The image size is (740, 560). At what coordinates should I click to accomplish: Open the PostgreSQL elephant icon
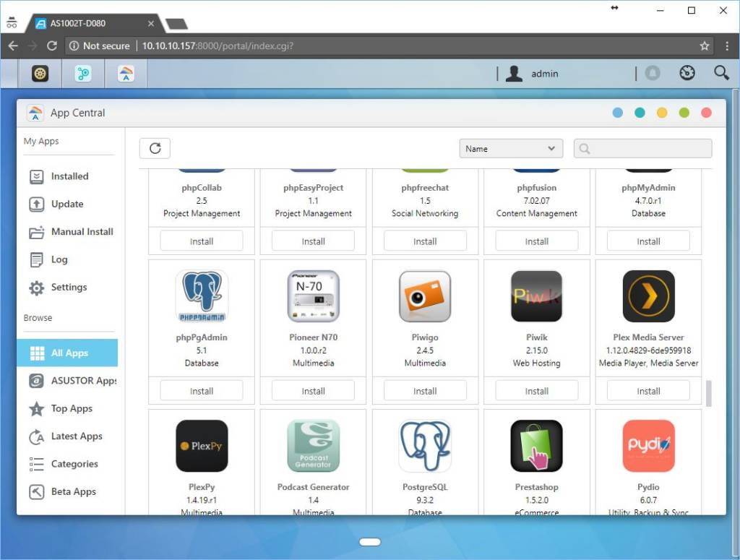[x=425, y=446]
